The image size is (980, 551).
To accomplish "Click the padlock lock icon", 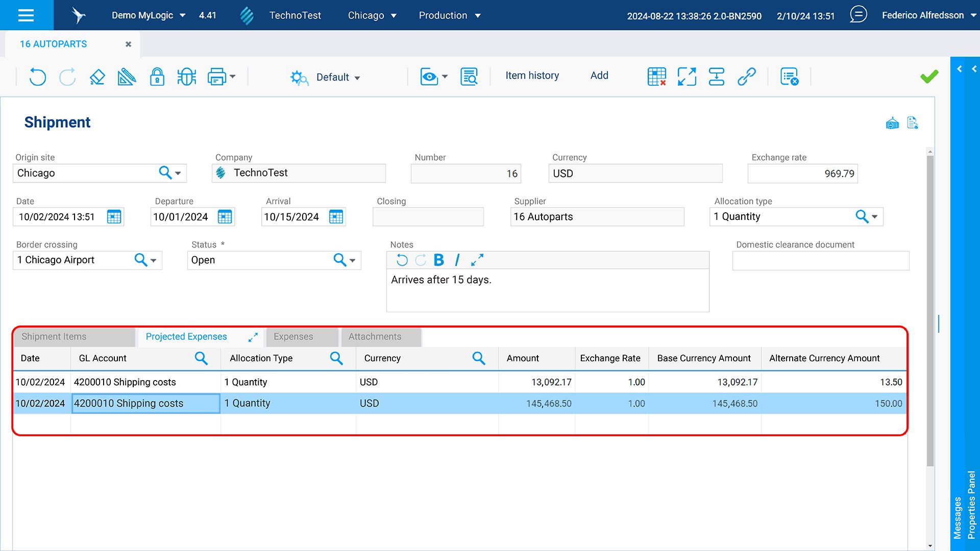I will pyautogui.click(x=157, y=77).
